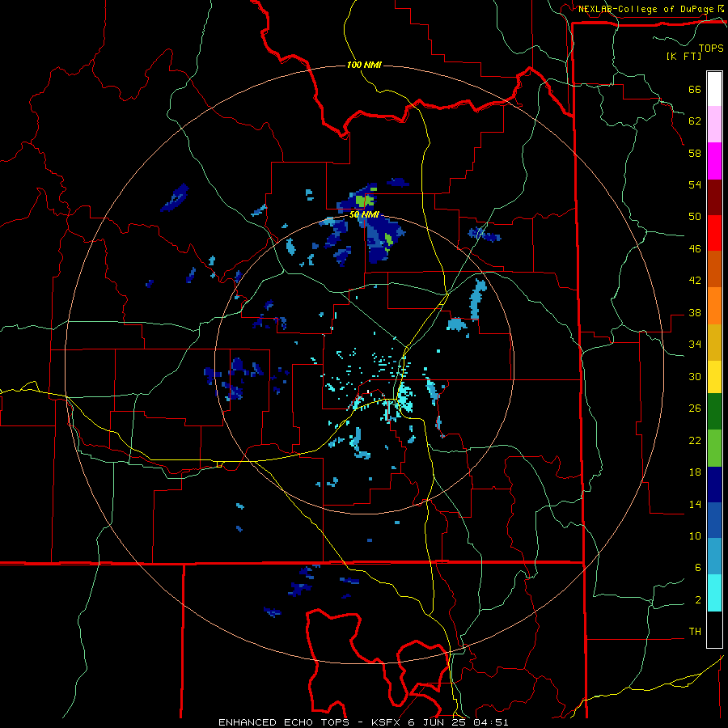Screen dimensions: 728x728
Task: Select the navy blue legend block
Action: coord(714,485)
